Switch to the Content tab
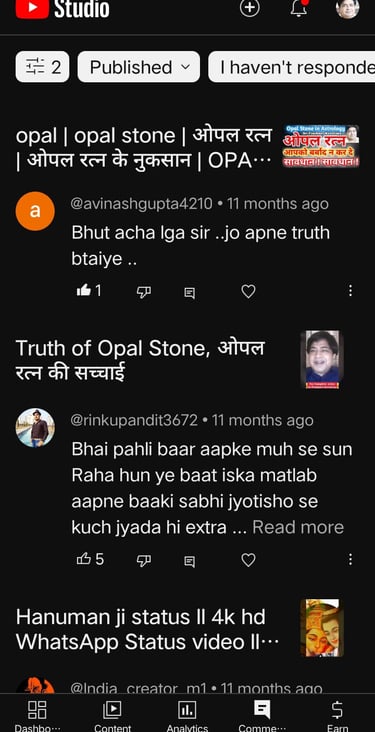This screenshot has height=732, width=375. (x=112, y=716)
